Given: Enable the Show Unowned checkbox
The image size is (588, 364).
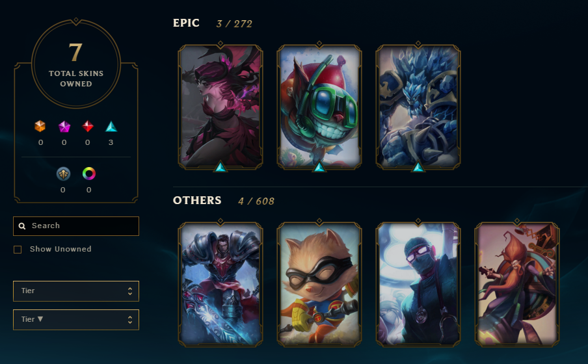Looking at the screenshot, I should pos(18,250).
